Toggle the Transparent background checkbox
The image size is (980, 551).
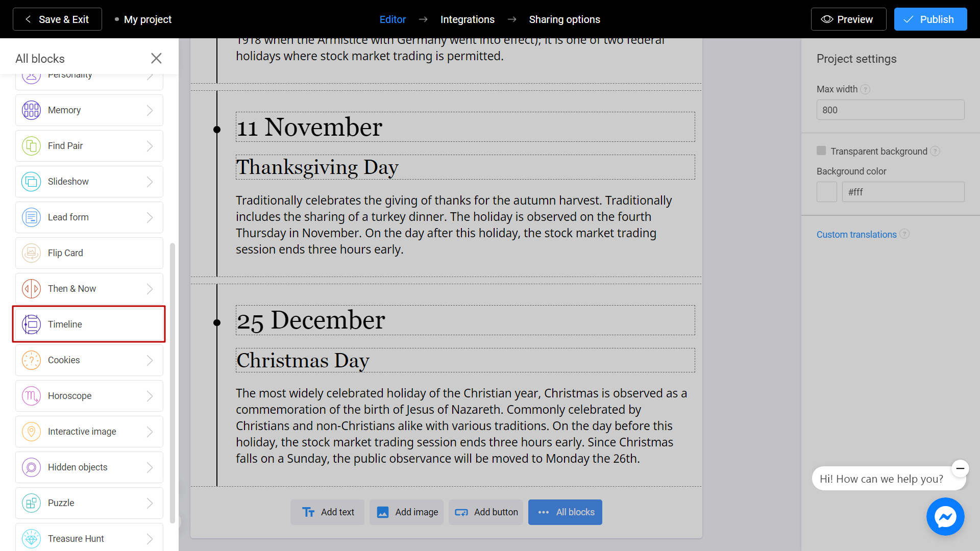[821, 150]
